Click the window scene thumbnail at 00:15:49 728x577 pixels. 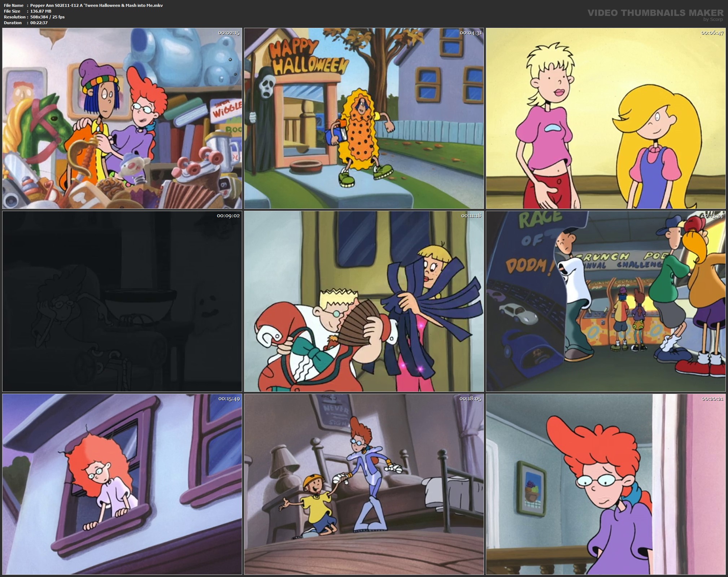tap(122, 484)
